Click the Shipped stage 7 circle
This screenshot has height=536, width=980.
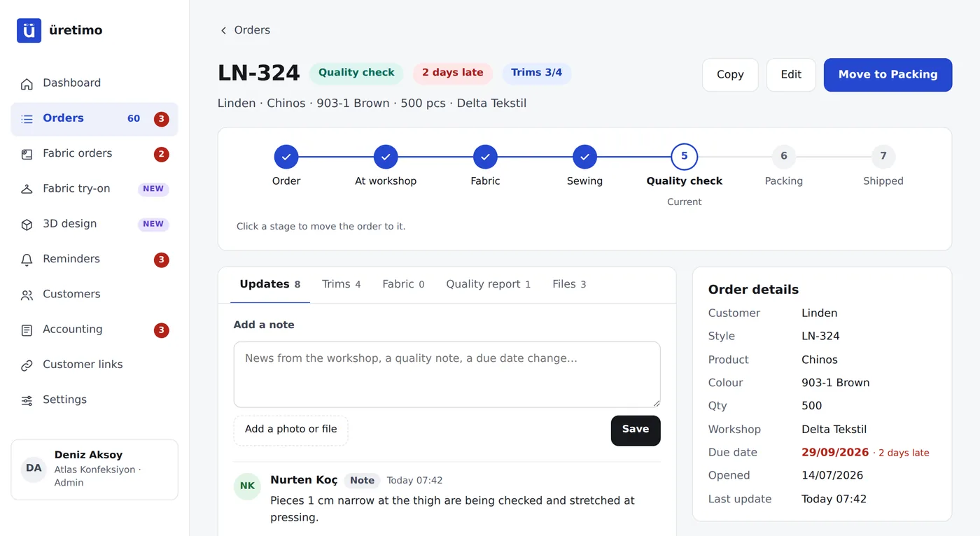[883, 157]
